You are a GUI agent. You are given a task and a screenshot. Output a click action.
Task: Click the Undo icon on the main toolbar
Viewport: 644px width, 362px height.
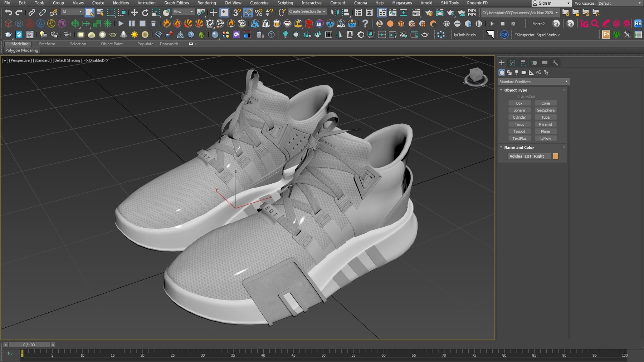click(9, 12)
